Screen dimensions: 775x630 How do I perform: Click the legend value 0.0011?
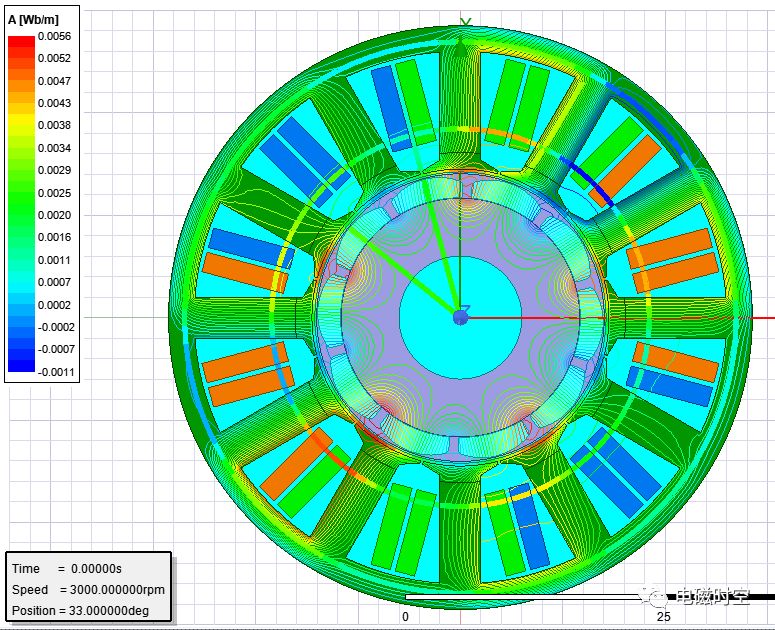click(54, 260)
